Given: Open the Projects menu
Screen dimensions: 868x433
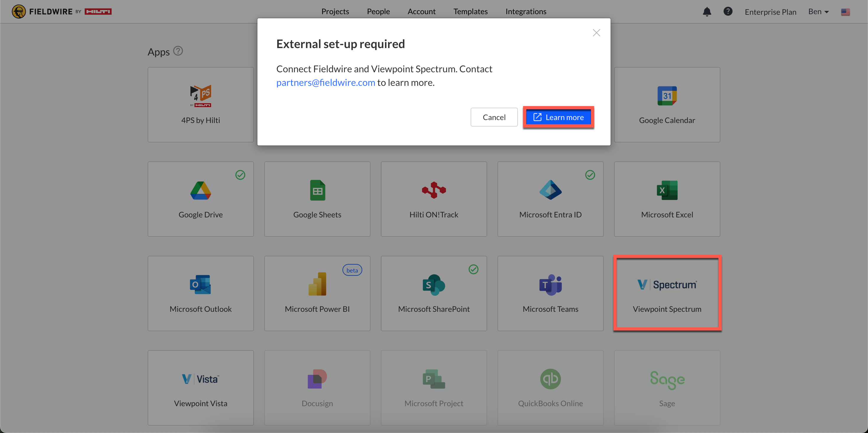Looking at the screenshot, I should pyautogui.click(x=335, y=12).
